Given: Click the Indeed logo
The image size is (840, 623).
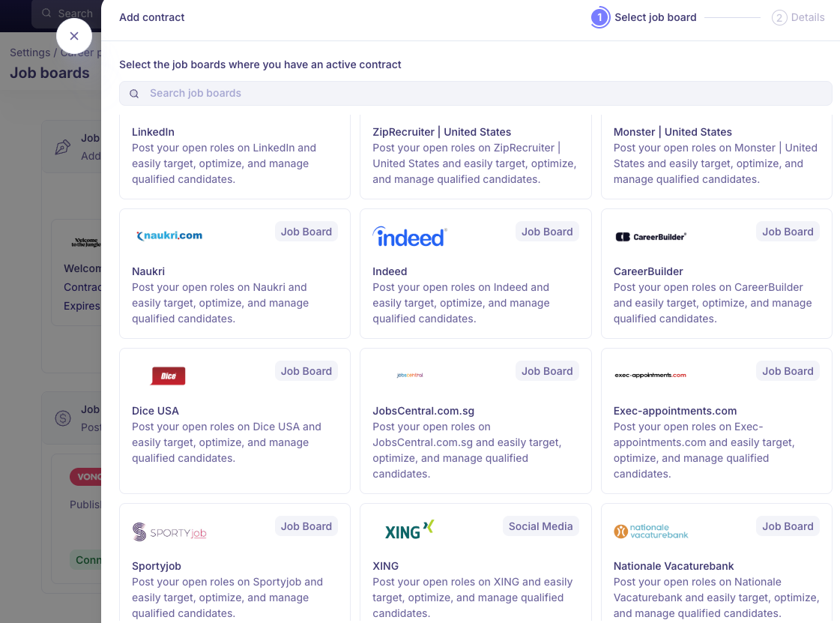Looking at the screenshot, I should 409,237.
